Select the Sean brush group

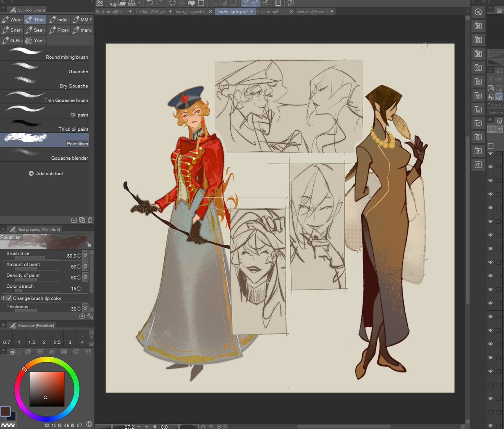pos(35,30)
